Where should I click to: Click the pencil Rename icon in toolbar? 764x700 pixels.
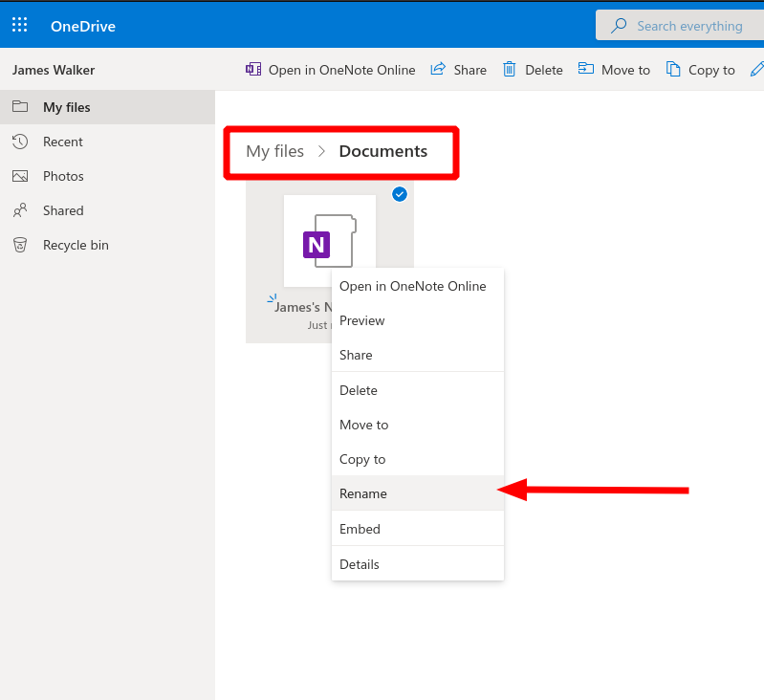pyautogui.click(x=757, y=69)
